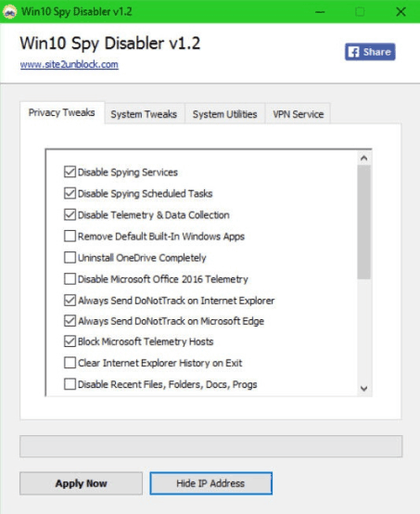Click the vertical scrollbar thumb in list

tap(364, 223)
